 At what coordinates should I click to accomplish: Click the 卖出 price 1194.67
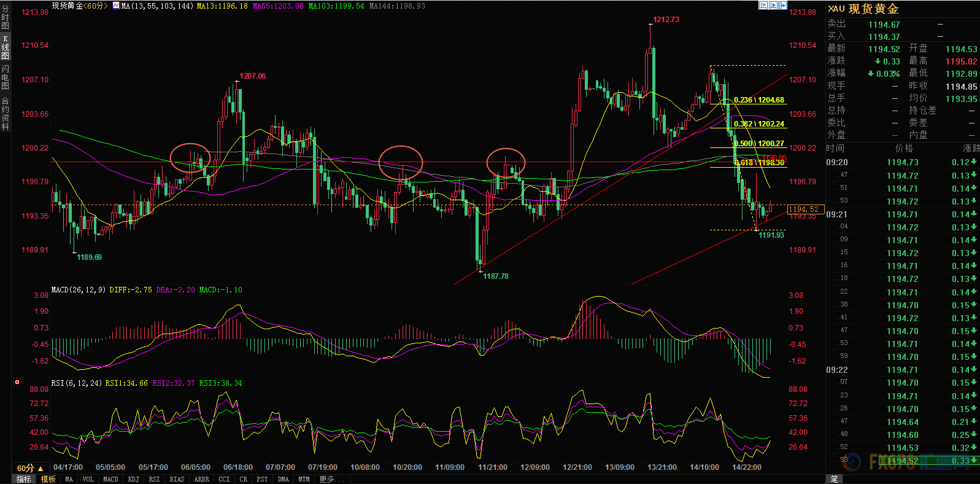pos(884,25)
